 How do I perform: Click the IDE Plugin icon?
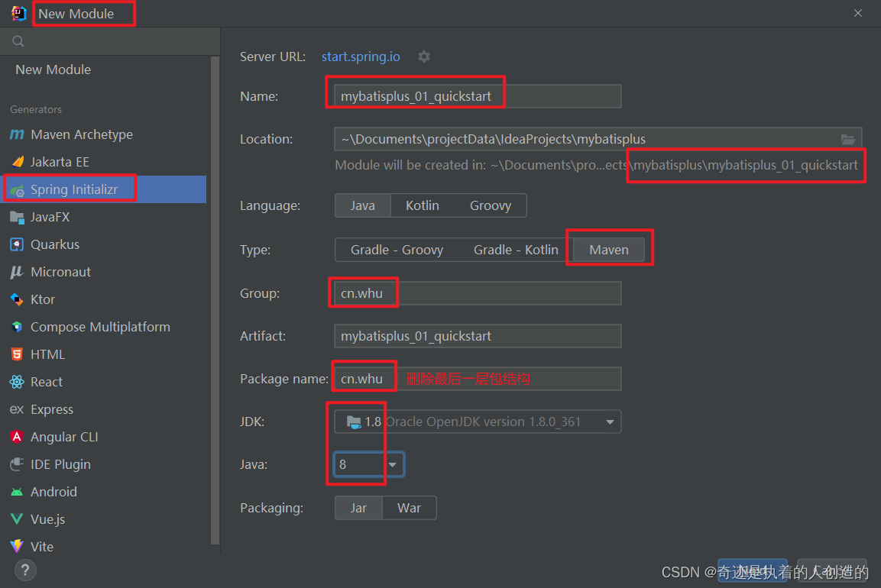(17, 464)
